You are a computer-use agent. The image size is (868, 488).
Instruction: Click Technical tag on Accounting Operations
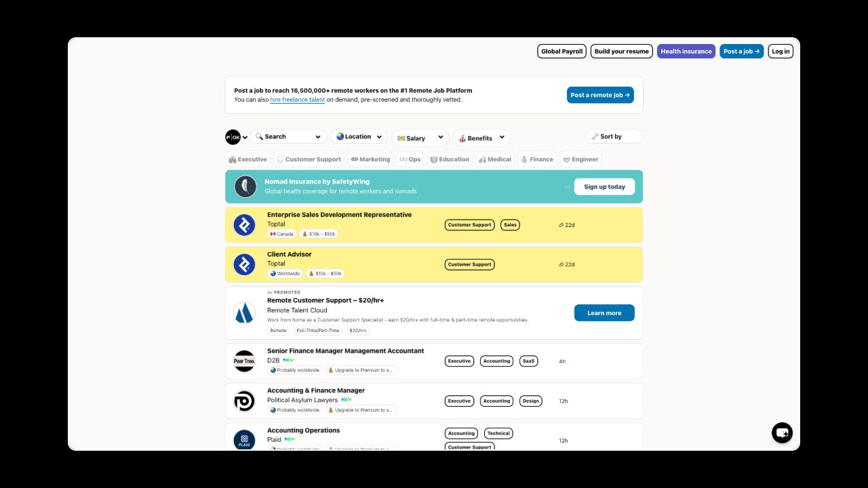click(498, 433)
